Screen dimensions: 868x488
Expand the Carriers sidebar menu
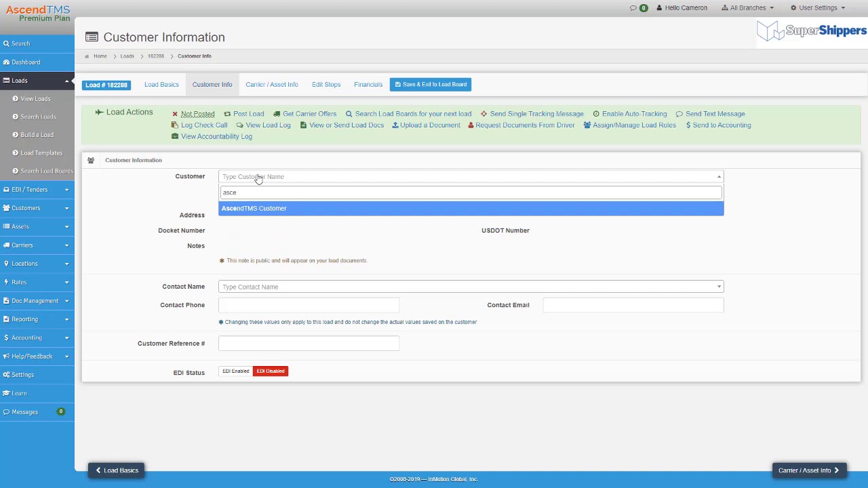tap(37, 245)
